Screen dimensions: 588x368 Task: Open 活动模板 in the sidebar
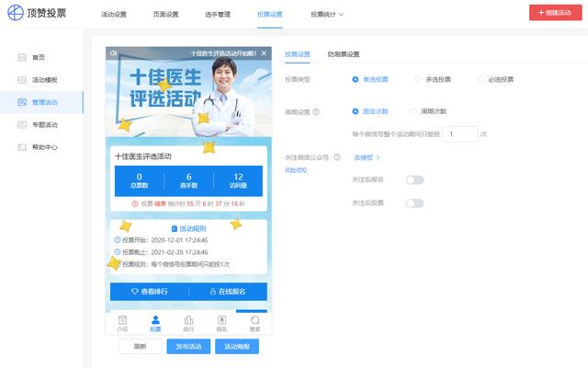click(44, 80)
